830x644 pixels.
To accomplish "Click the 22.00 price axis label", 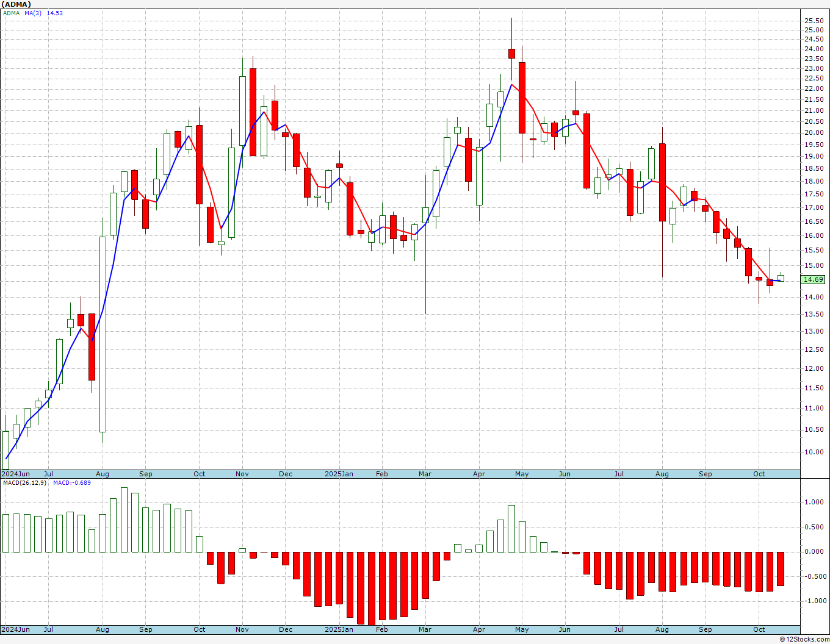I will pyautogui.click(x=814, y=89).
